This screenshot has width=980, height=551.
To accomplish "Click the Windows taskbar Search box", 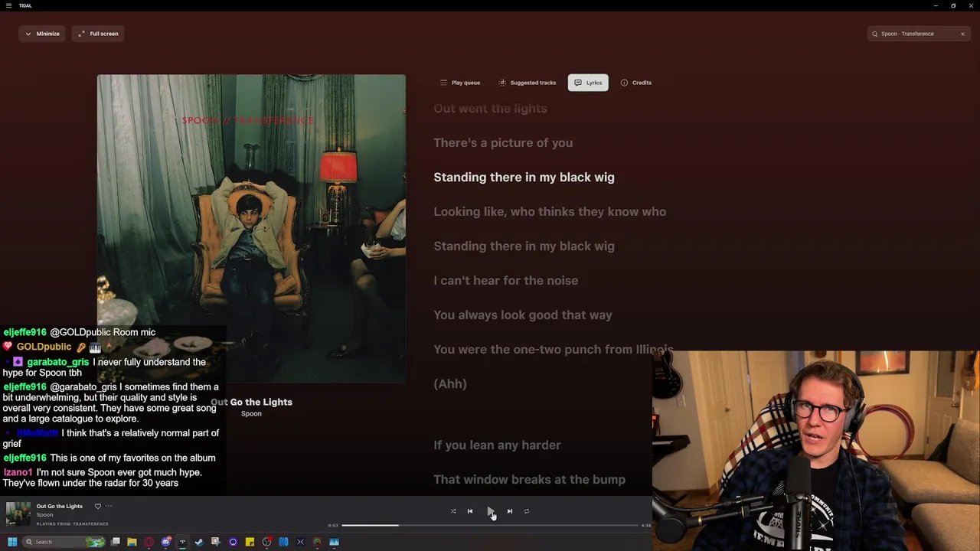I will [64, 542].
